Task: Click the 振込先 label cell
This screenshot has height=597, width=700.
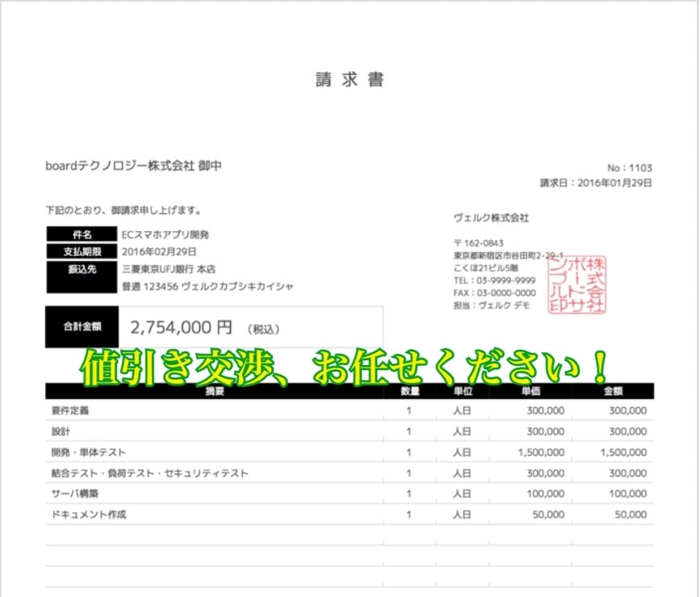Action: (82, 277)
